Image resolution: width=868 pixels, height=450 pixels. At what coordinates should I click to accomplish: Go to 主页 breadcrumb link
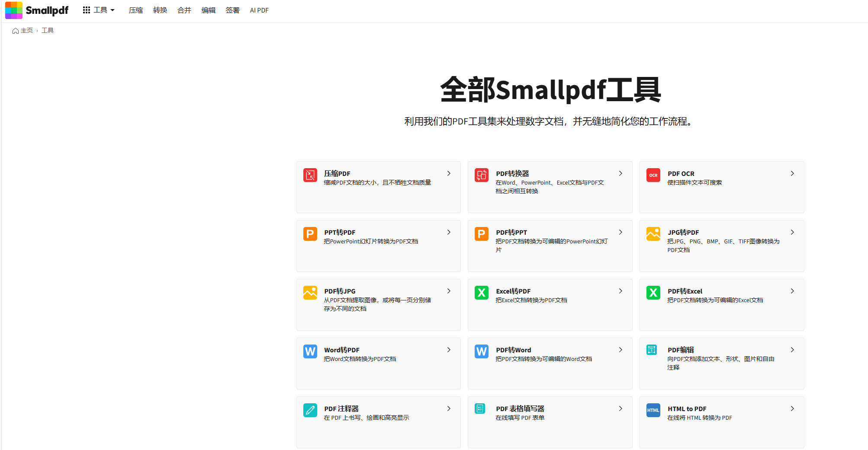pyautogui.click(x=26, y=30)
